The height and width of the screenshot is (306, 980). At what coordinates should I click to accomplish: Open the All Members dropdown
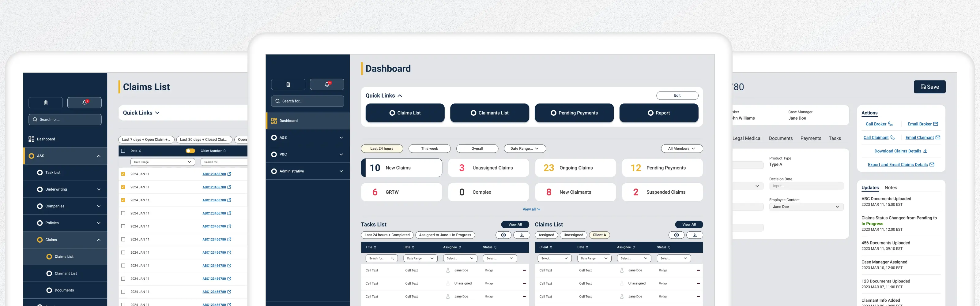pos(682,149)
